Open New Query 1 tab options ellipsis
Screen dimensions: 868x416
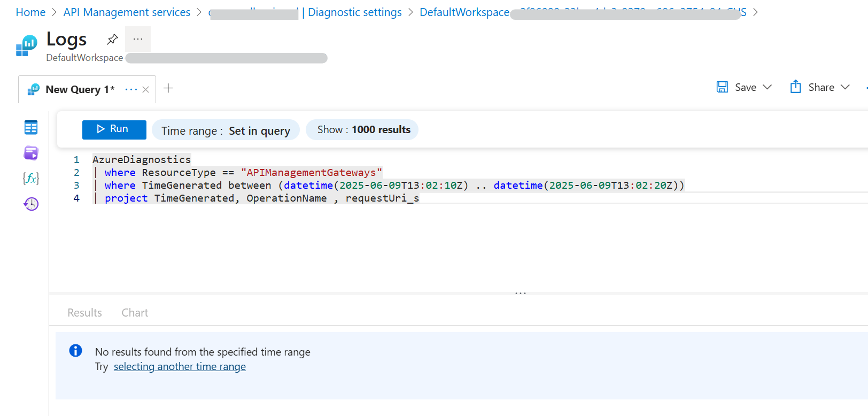[131, 89]
